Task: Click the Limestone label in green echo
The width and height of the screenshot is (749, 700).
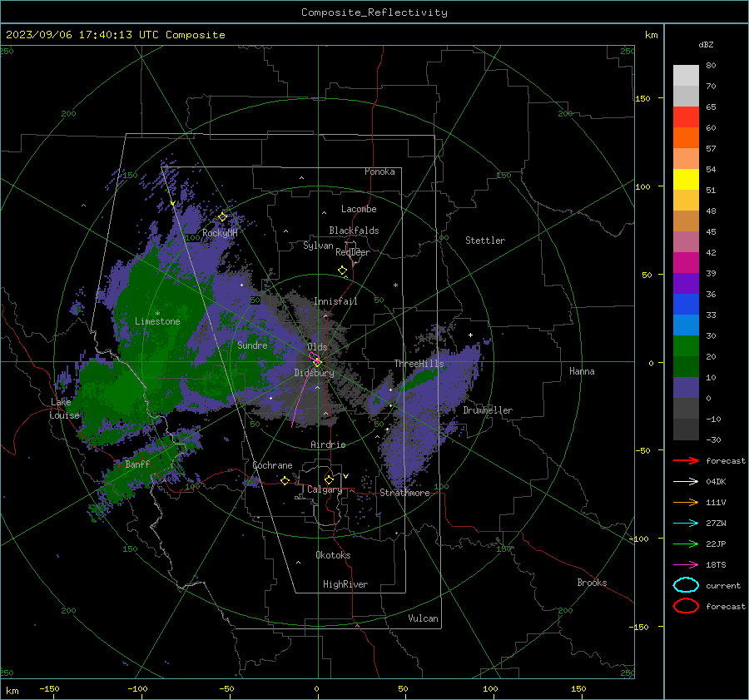Action: 157,321
